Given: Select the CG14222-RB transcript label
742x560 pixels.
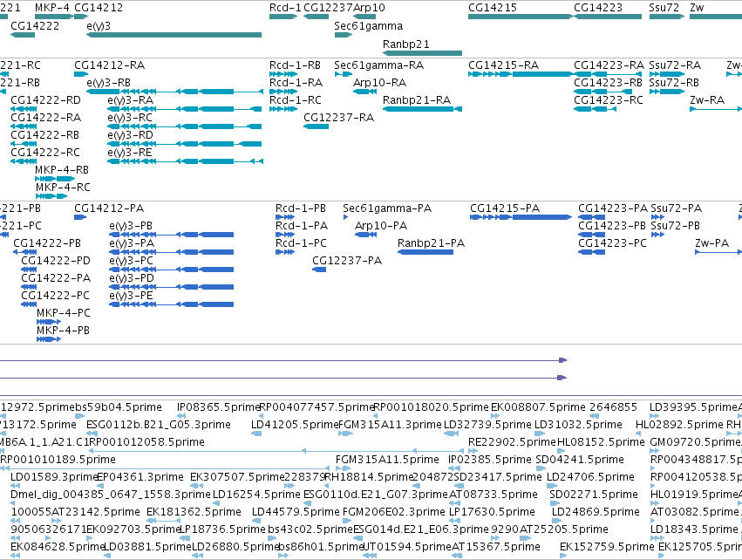Looking at the screenshot, I should click(45, 135).
